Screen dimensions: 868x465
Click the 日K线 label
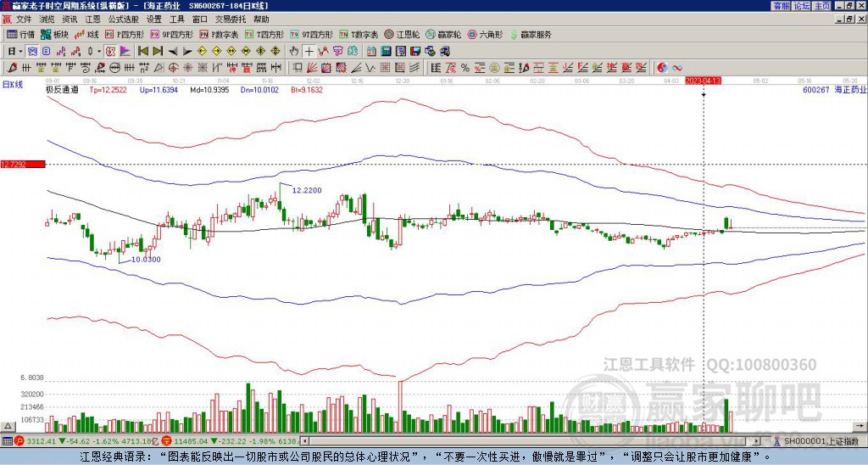point(13,85)
